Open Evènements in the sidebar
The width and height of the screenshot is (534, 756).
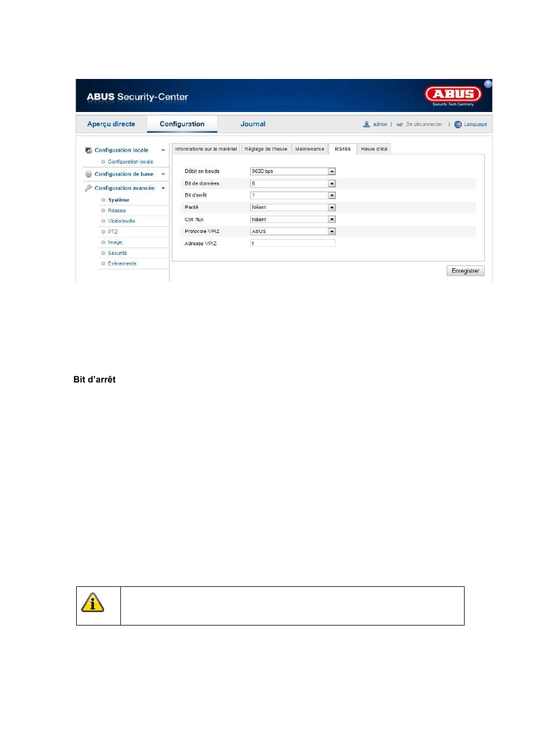(122, 264)
